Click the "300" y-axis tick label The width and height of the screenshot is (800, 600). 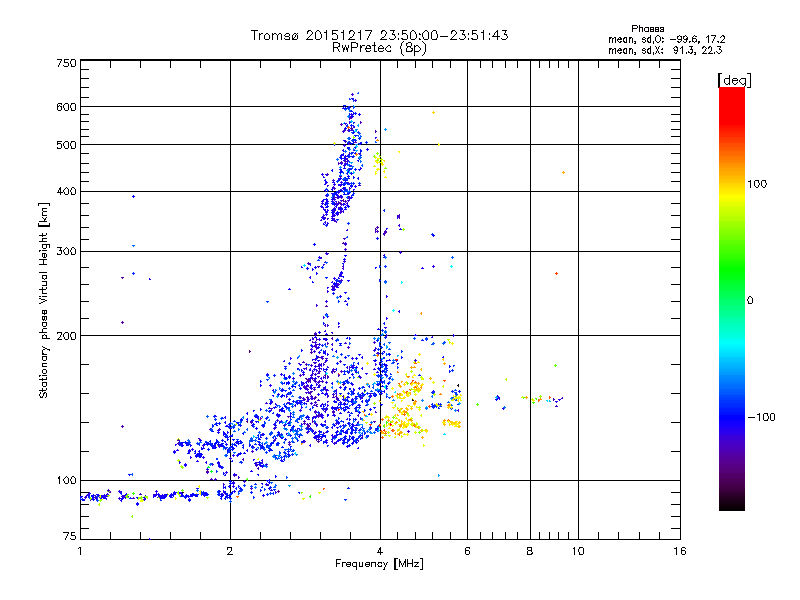click(66, 252)
